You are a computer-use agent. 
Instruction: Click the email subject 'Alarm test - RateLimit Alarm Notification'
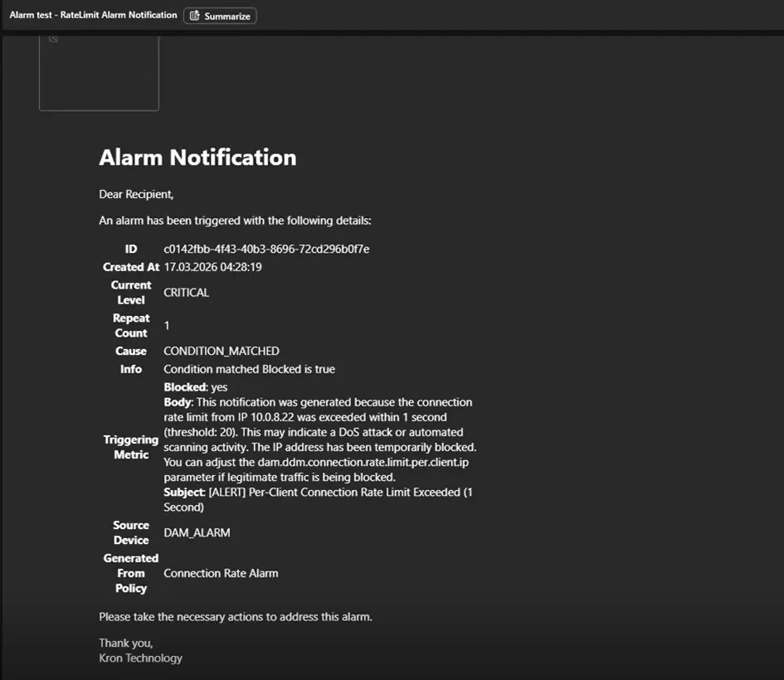93,15
